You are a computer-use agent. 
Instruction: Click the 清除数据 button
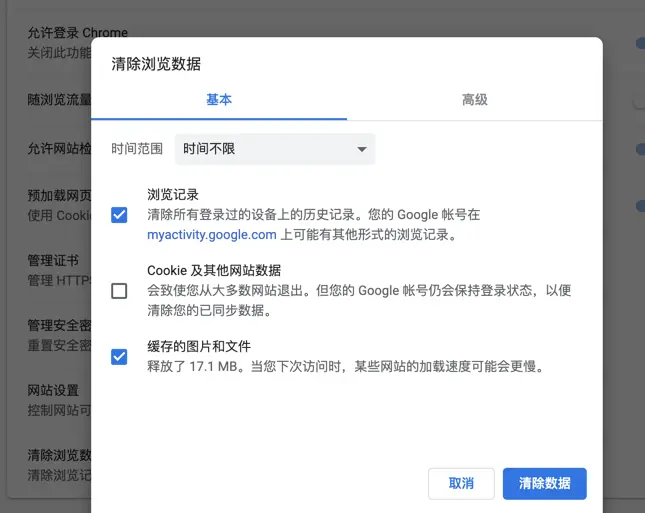tap(545, 483)
